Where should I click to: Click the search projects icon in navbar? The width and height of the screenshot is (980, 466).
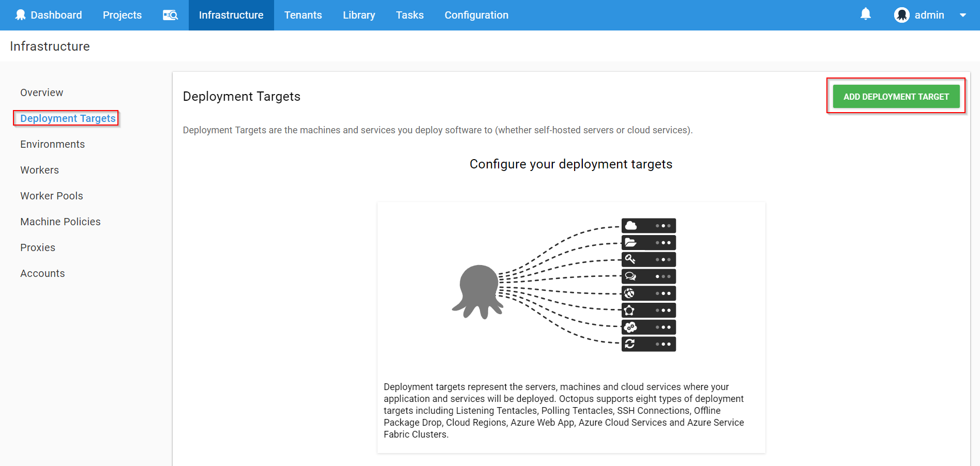point(170,15)
